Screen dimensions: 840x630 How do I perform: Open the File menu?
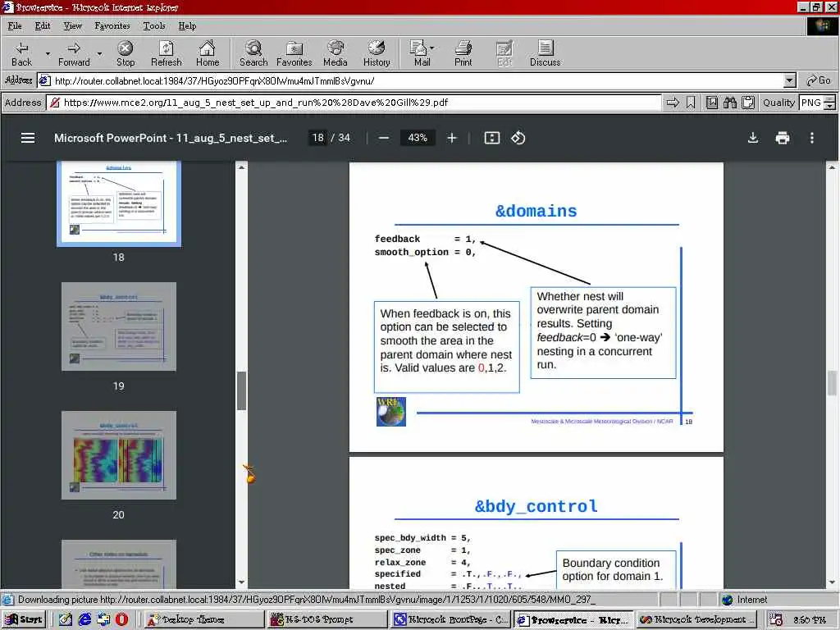point(15,25)
